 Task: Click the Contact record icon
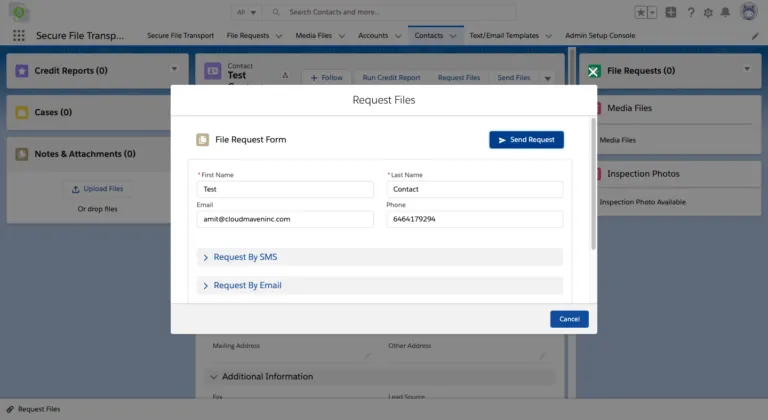(213, 71)
